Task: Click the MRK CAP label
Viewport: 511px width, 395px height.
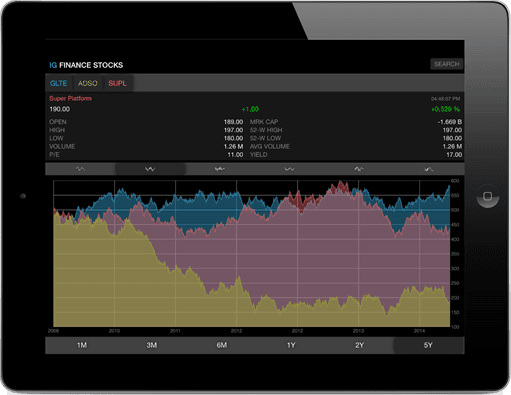Action: (x=264, y=122)
